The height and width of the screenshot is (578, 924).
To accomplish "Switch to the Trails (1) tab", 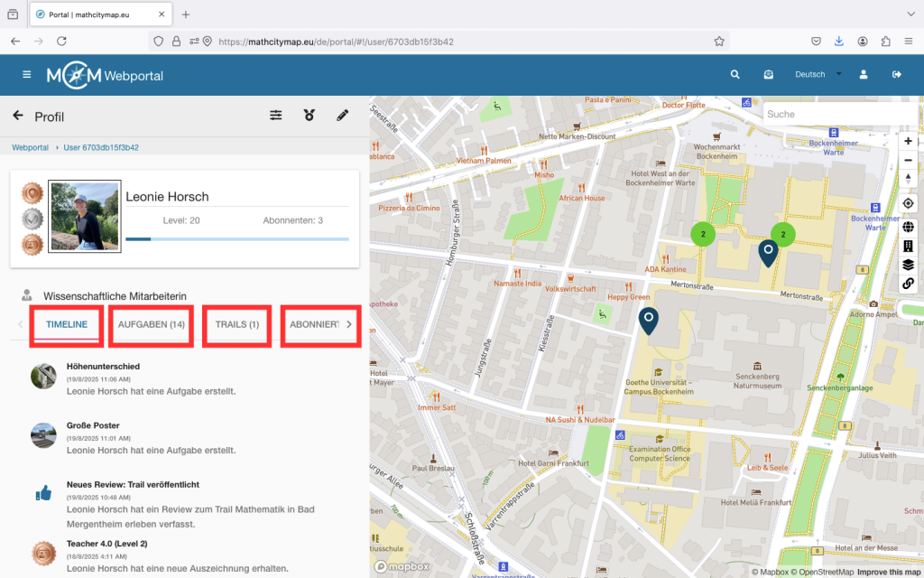I will point(237,324).
